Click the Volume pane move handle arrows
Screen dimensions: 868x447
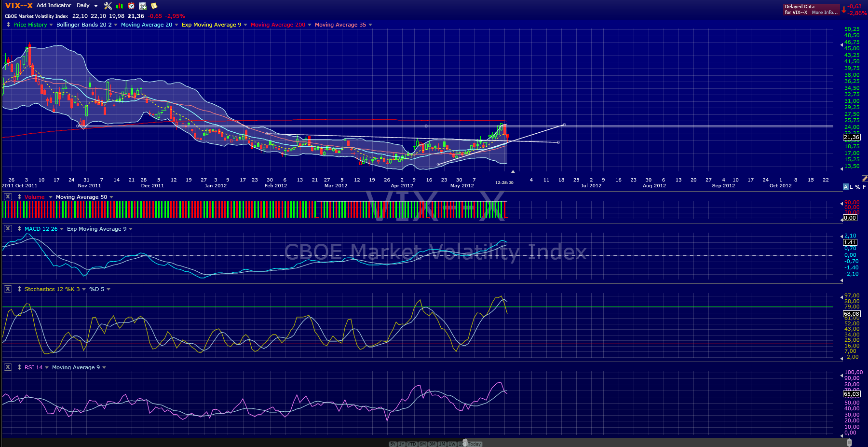[x=19, y=197]
